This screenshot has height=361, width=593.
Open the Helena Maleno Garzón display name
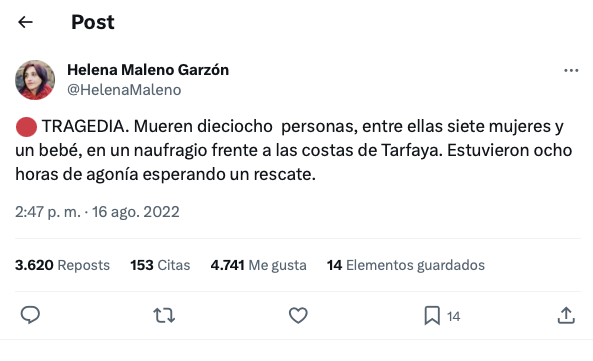click(148, 70)
